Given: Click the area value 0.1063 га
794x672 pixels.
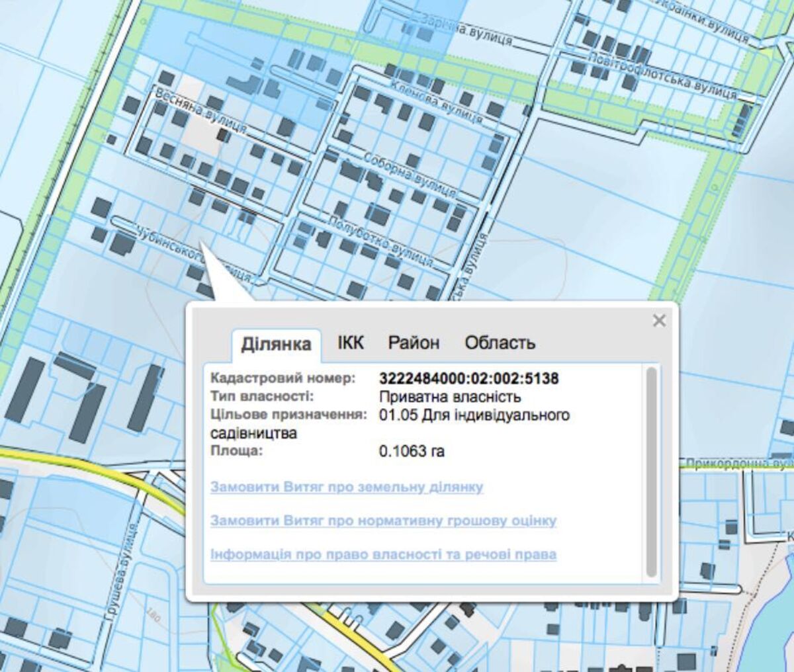Looking at the screenshot, I should tap(412, 451).
